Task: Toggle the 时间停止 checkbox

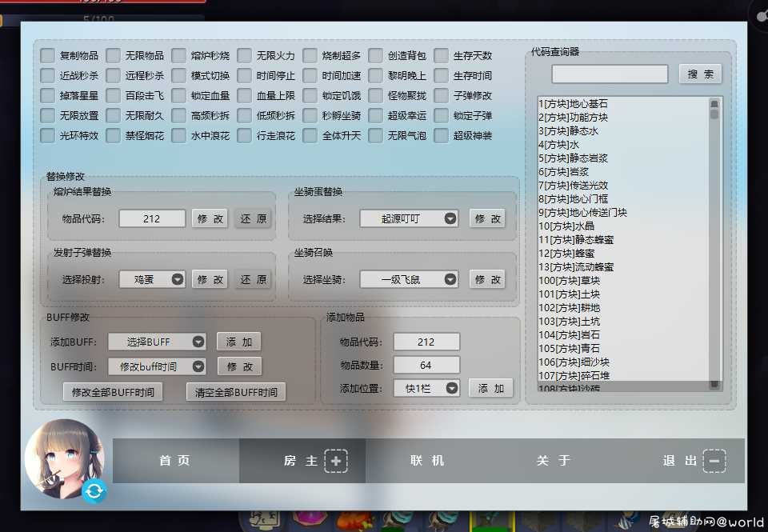Action: (245, 75)
